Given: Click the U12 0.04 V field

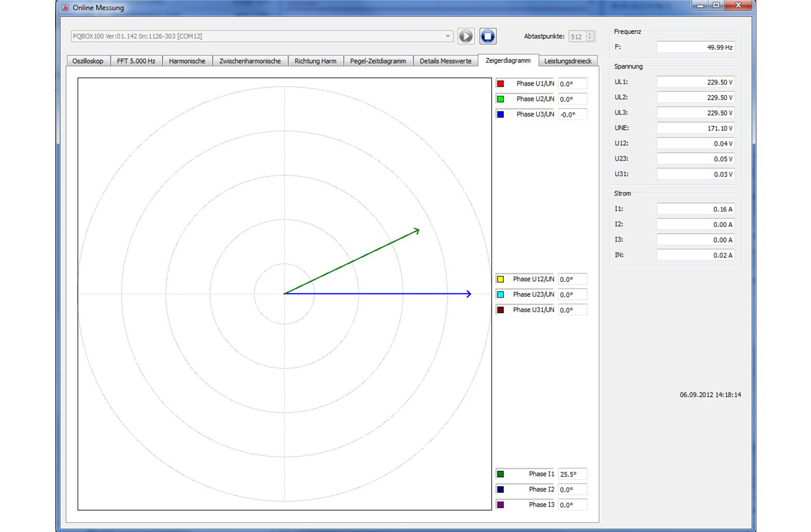Looking at the screenshot, I should pyautogui.click(x=696, y=143).
